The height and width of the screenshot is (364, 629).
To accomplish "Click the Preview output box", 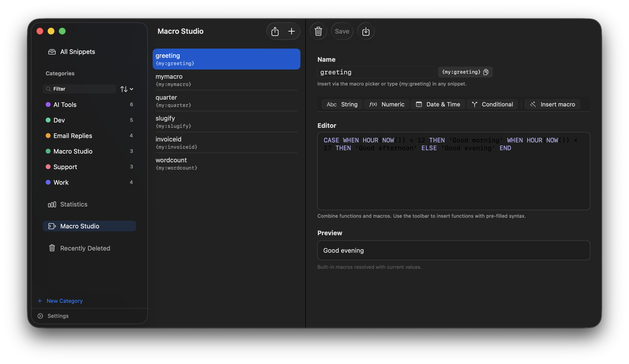I will [x=454, y=251].
